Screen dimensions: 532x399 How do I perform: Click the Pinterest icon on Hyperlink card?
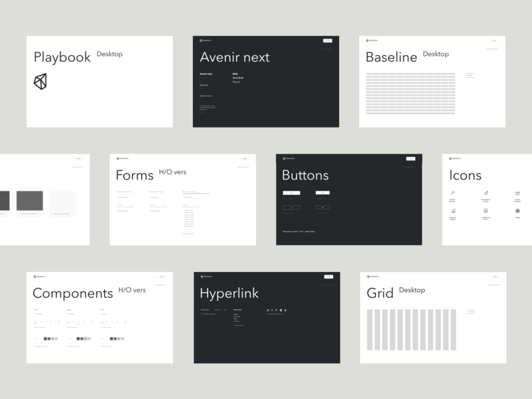(x=276, y=310)
